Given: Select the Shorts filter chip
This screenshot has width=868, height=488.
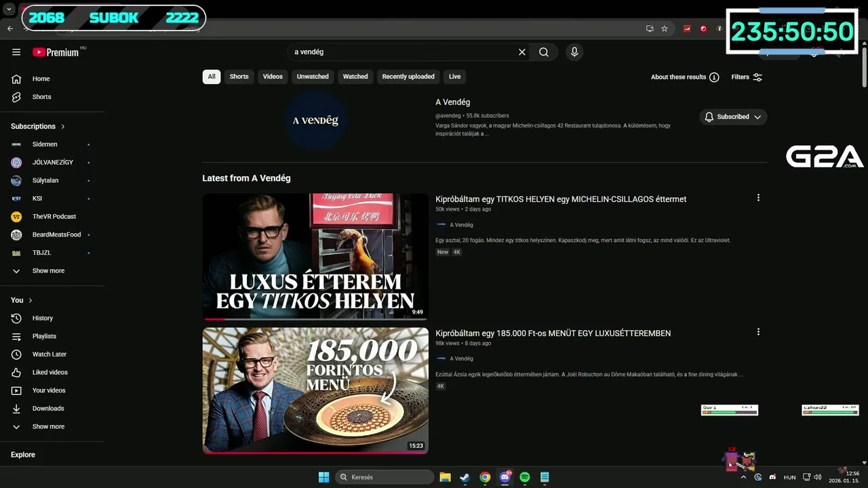Looking at the screenshot, I should (x=239, y=77).
